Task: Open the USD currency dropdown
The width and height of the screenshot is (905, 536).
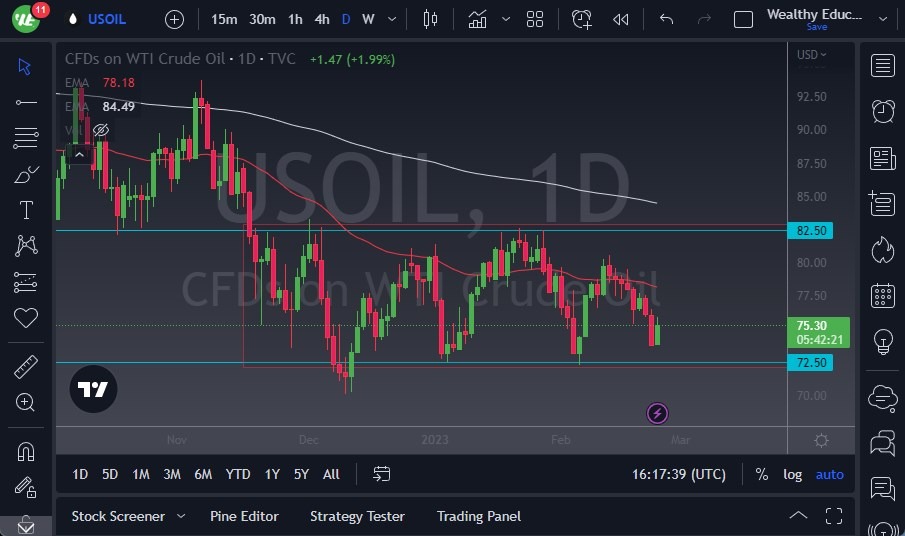Action: 811,55
